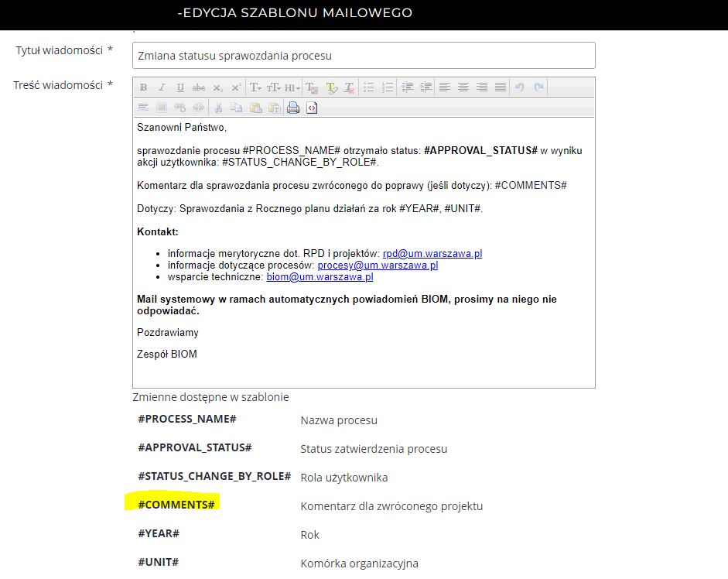The image size is (728, 579).
Task: Expand the heading format (H1) dropdown
Action: (x=292, y=87)
